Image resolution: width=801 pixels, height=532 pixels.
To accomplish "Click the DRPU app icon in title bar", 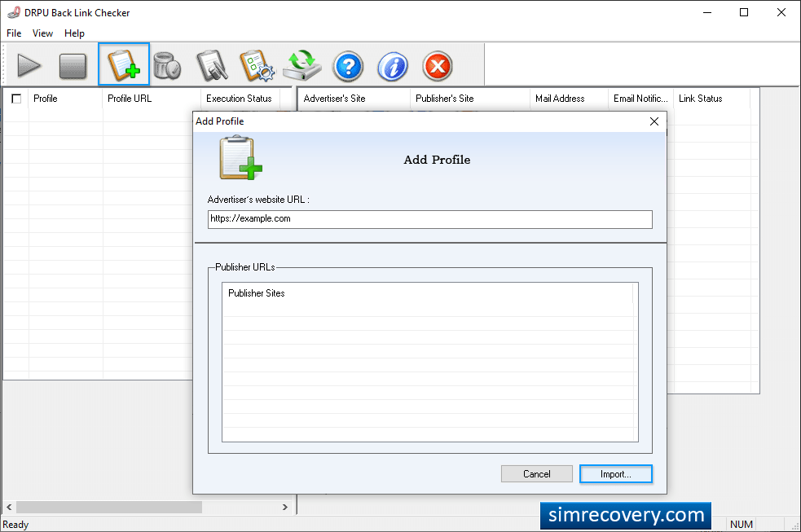I will click(14, 12).
